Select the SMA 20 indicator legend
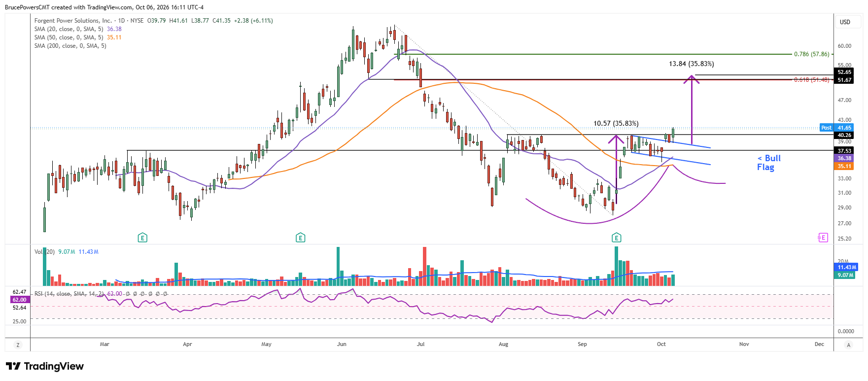The width and height of the screenshot is (868, 381). click(x=78, y=29)
